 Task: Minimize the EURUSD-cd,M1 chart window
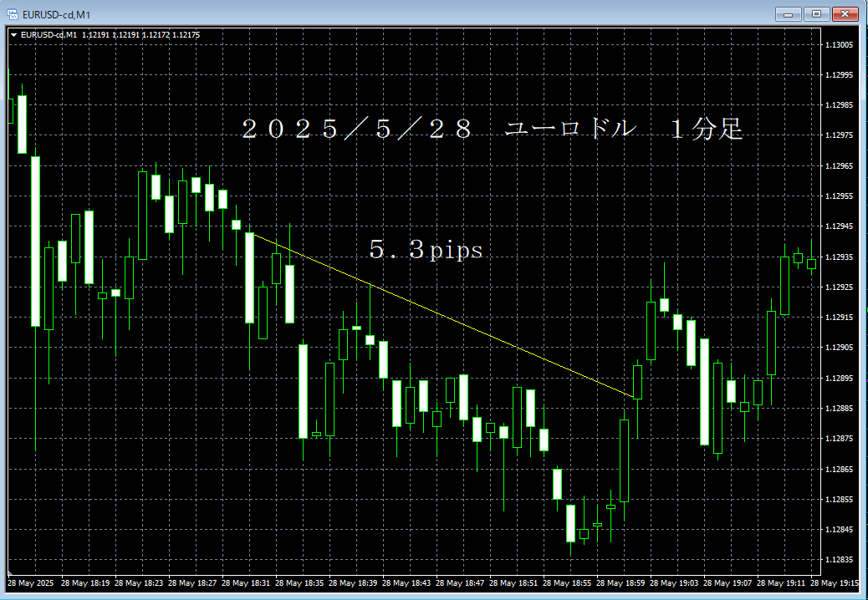click(x=789, y=14)
